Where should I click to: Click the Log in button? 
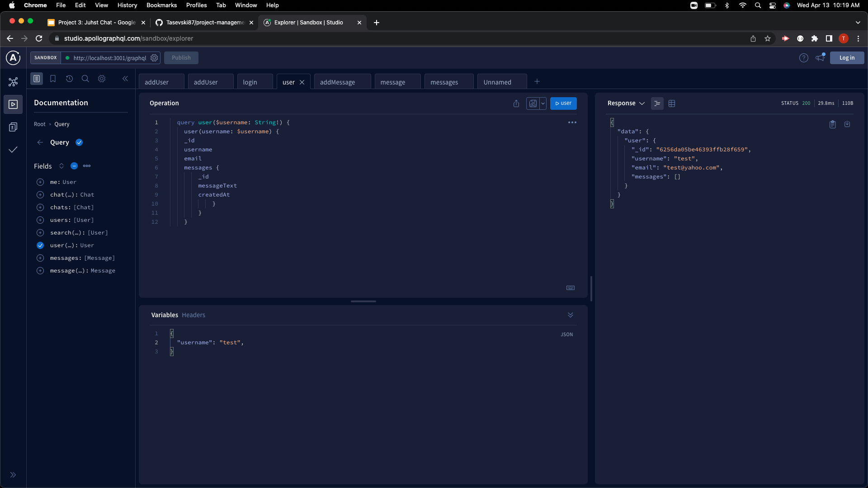846,57
